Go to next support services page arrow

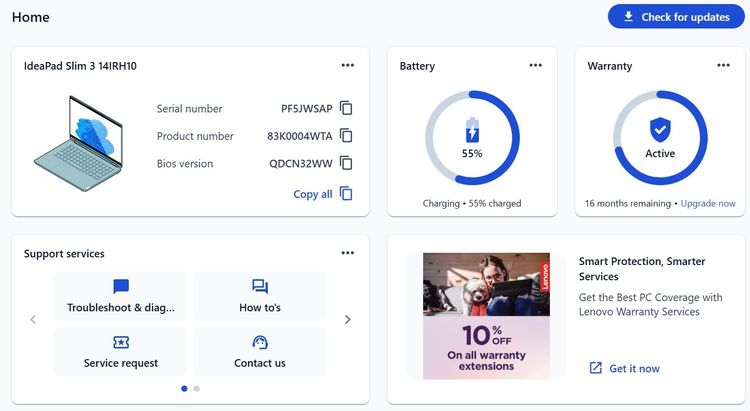[x=348, y=319]
